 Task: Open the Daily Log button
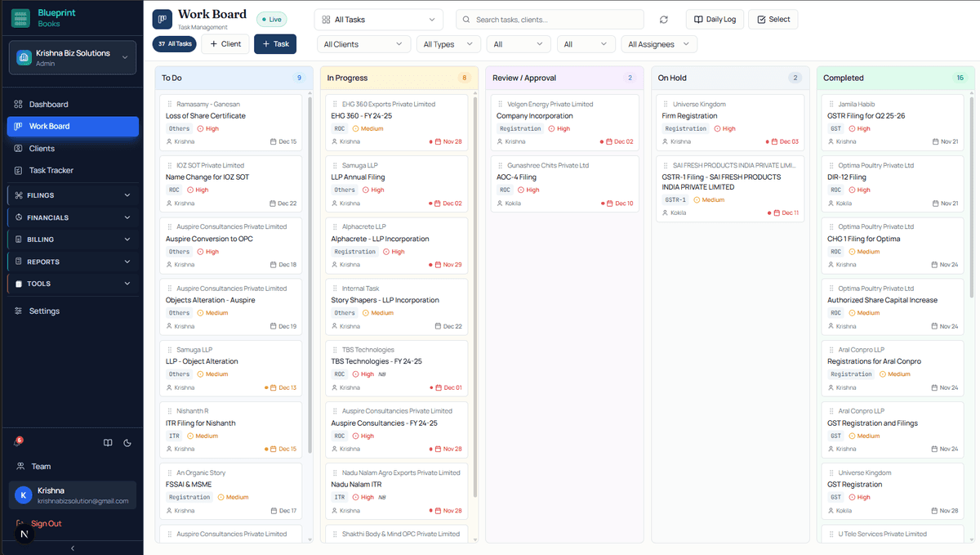point(715,20)
